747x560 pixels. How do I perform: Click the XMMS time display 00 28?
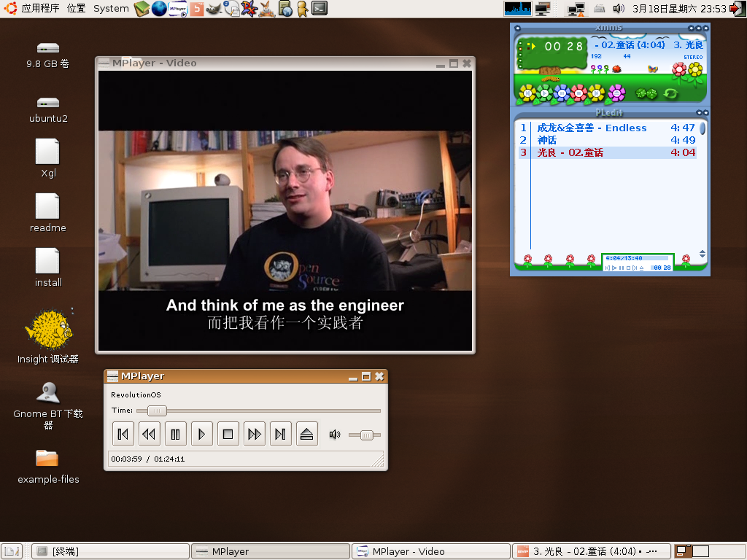coord(564,47)
